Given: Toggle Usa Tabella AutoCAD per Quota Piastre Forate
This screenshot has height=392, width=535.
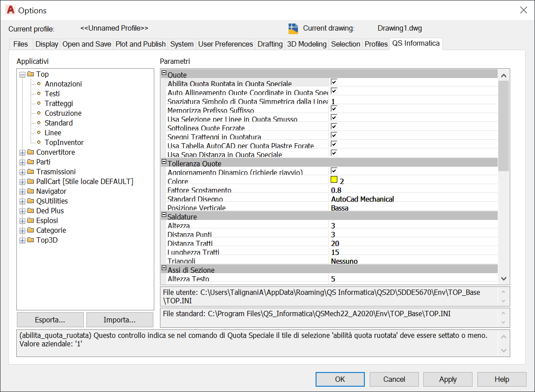Looking at the screenshot, I should click(334, 144).
